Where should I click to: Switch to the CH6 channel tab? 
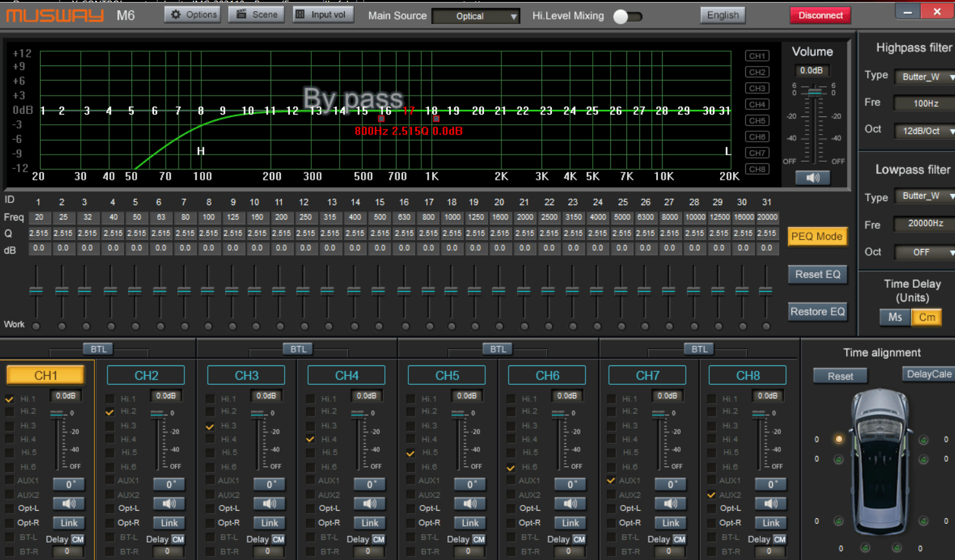coord(547,376)
